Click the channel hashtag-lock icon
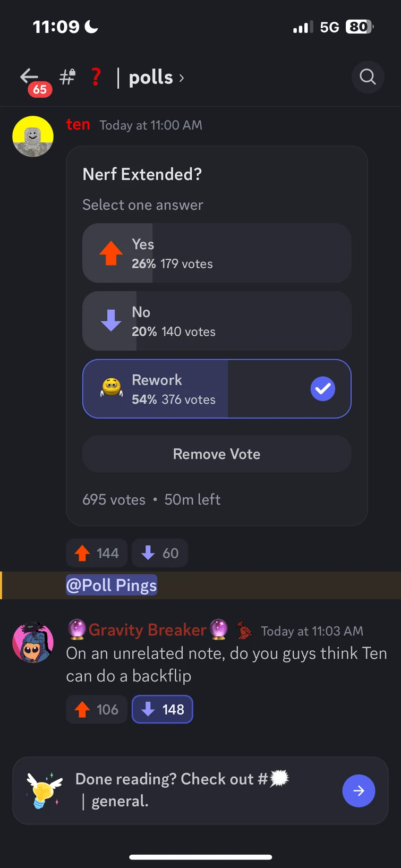This screenshot has height=868, width=401. (67, 77)
